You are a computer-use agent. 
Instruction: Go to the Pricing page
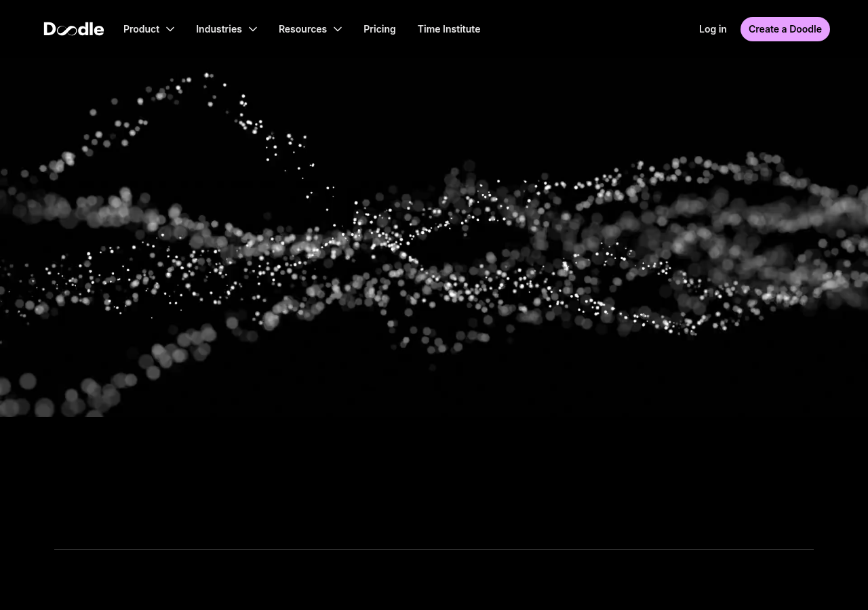point(380,29)
